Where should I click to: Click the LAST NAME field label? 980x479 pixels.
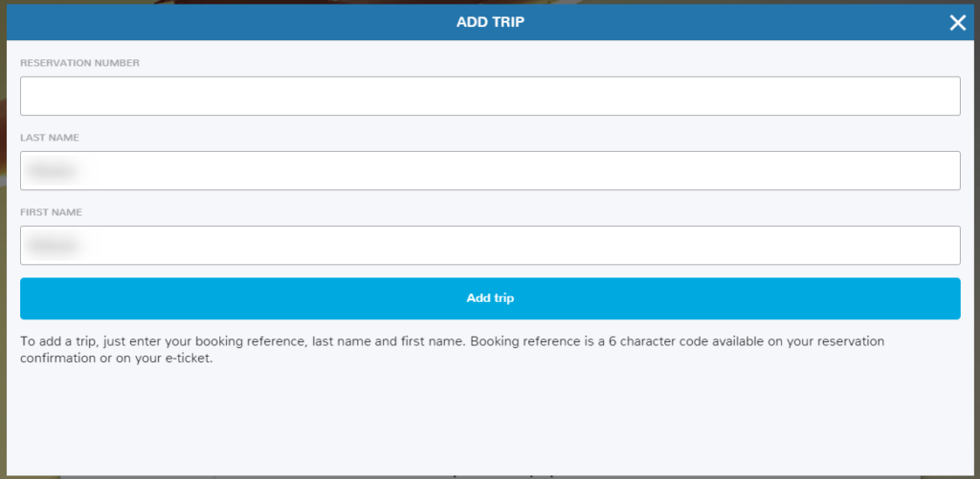pos(50,138)
